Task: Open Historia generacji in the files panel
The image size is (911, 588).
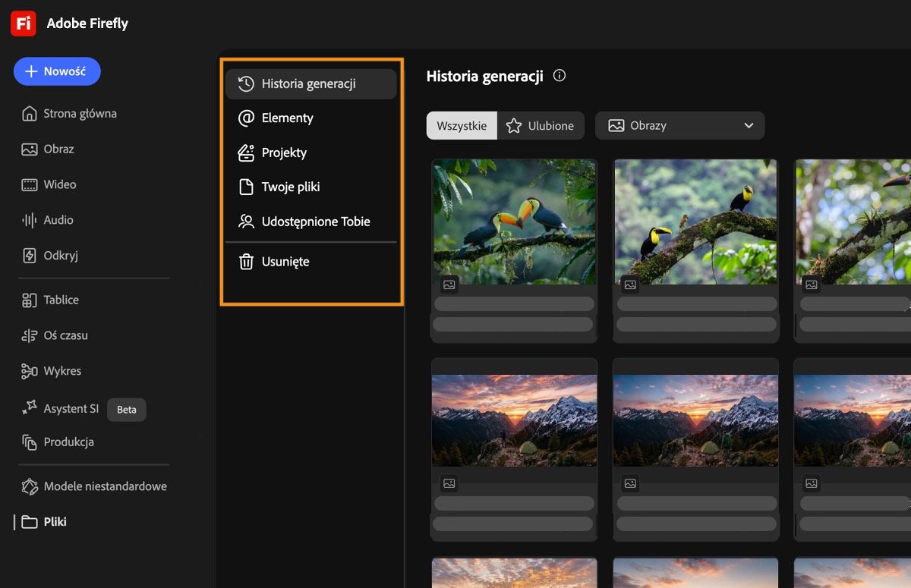Action: pos(311,84)
